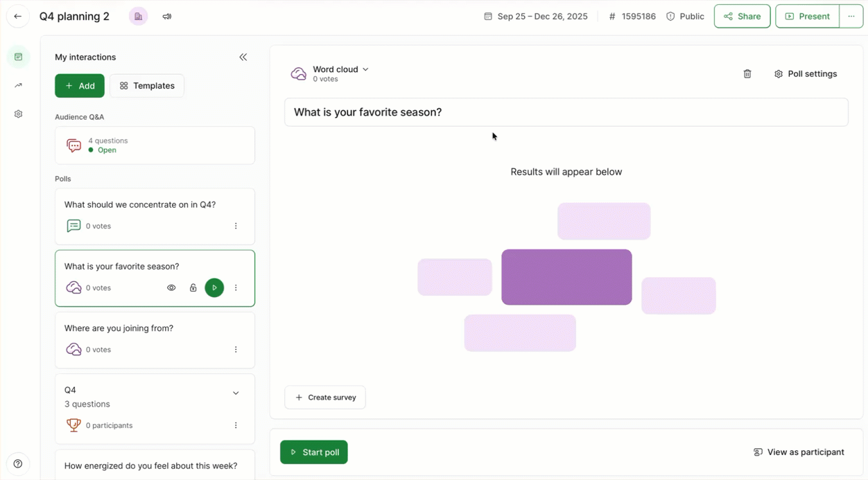Expand the Q4 quiz questions chevron

pyautogui.click(x=236, y=393)
